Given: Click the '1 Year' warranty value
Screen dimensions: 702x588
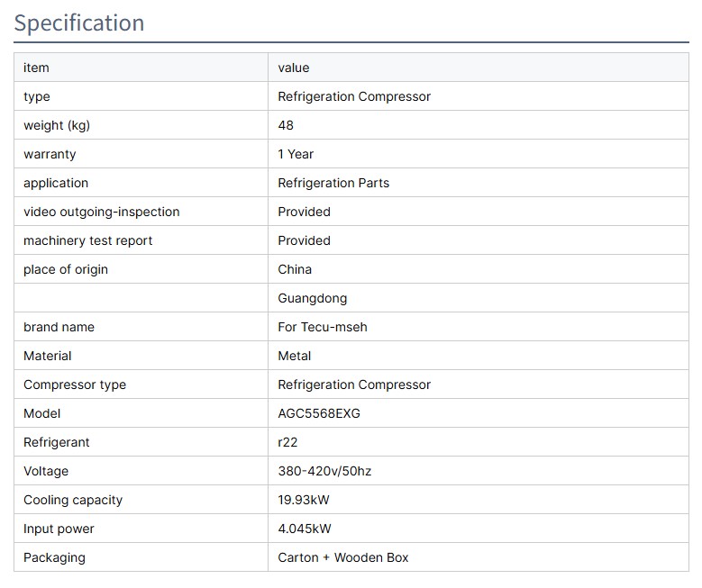Looking at the screenshot, I should coord(296,154).
